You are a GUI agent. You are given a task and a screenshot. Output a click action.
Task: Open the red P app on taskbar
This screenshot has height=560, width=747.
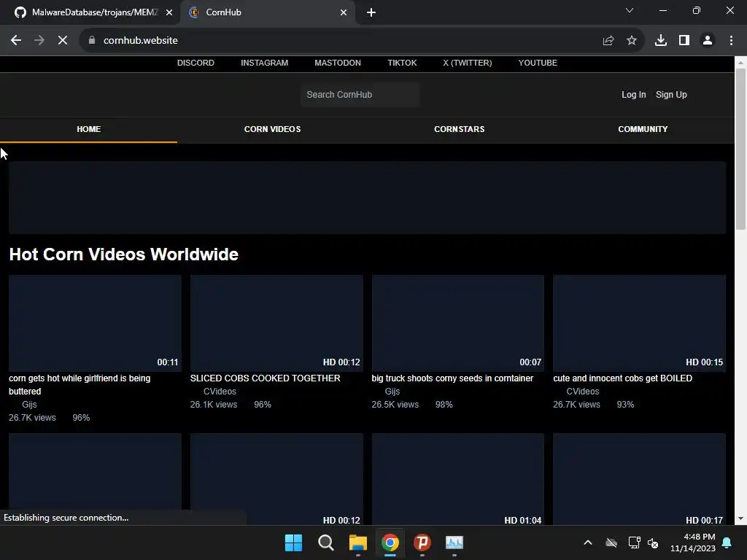pyautogui.click(x=422, y=542)
